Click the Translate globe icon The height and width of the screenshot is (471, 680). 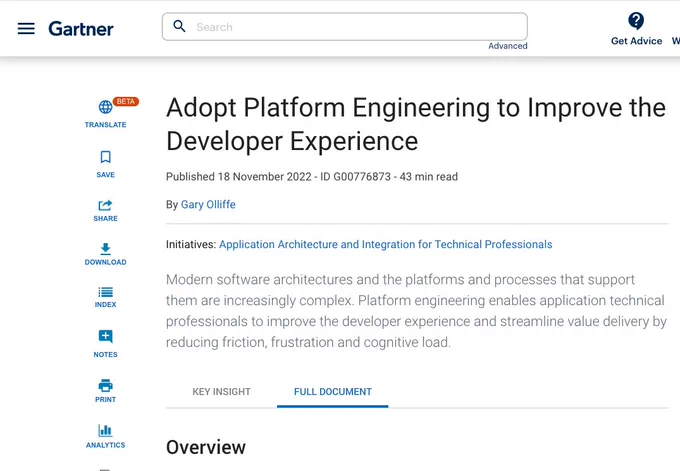click(105, 107)
